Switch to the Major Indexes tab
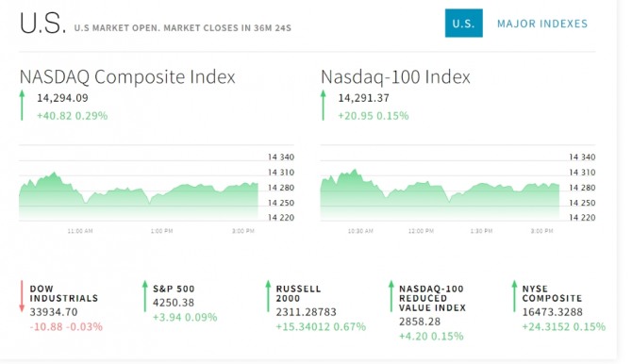 tap(542, 24)
